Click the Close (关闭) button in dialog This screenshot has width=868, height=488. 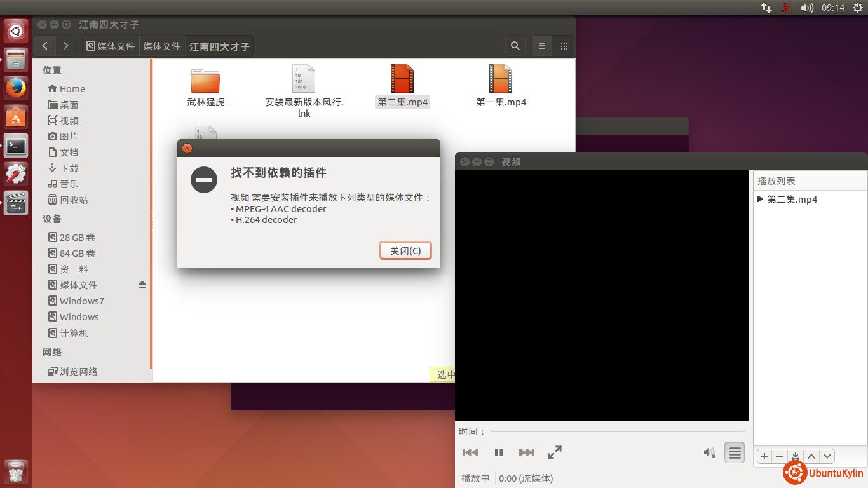pos(405,250)
